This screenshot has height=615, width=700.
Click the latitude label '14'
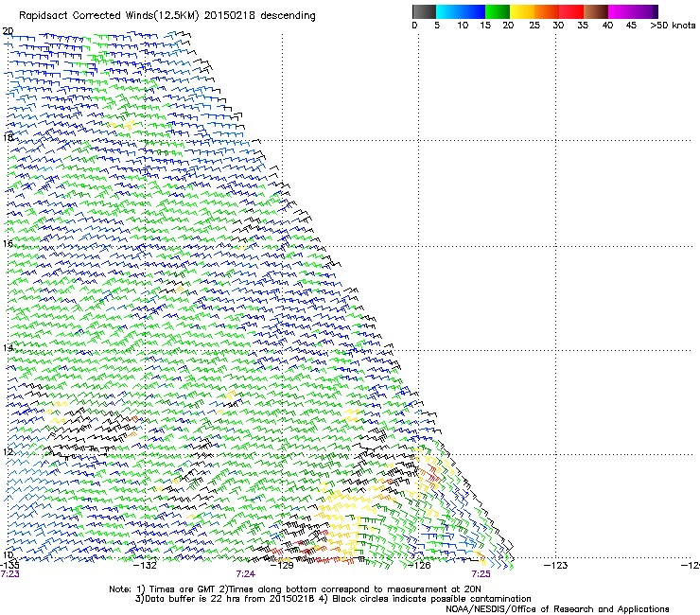[8, 347]
